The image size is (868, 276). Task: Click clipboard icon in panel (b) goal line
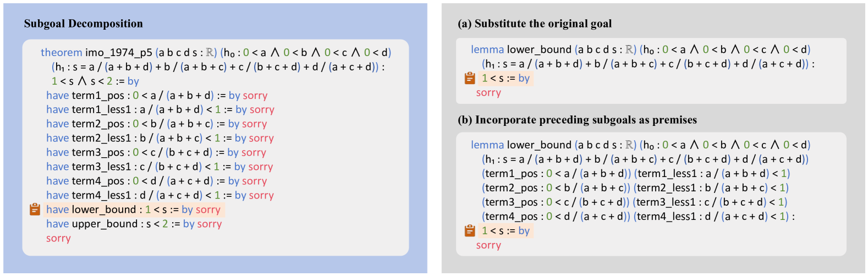[x=470, y=230]
